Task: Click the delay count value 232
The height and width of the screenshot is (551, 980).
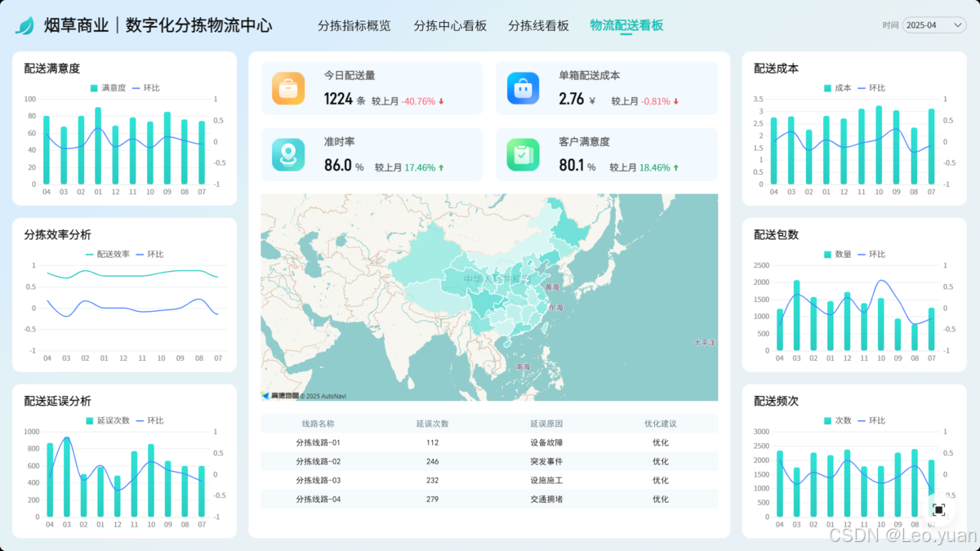Action: click(432, 480)
